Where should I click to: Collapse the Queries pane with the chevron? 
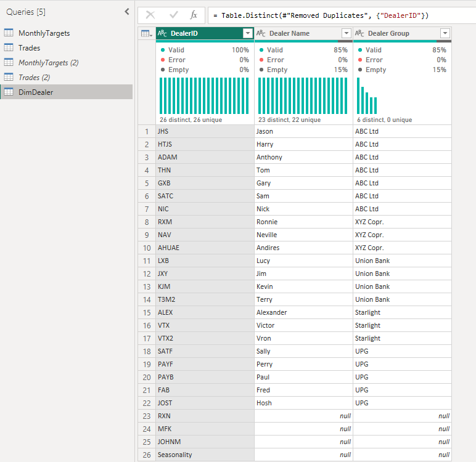[x=127, y=12]
